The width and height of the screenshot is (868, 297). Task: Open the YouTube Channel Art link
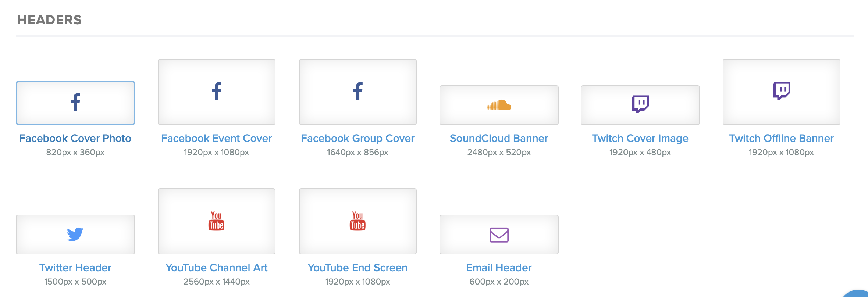(217, 268)
